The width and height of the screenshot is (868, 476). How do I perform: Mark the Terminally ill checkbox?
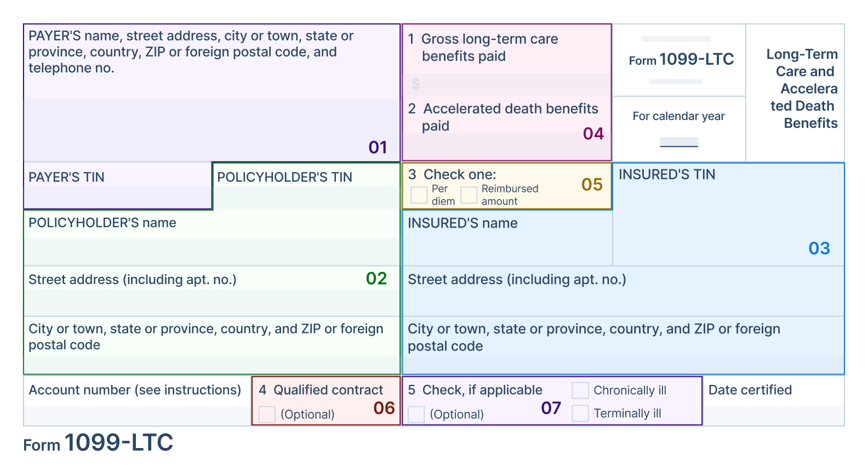coord(580,413)
